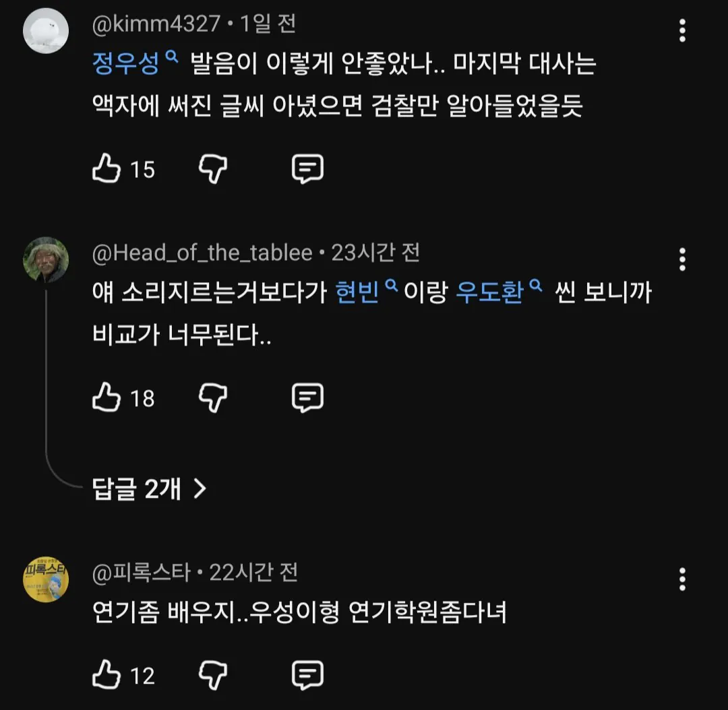
Task: Like the comment by @kimm4327
Action: [107, 169]
